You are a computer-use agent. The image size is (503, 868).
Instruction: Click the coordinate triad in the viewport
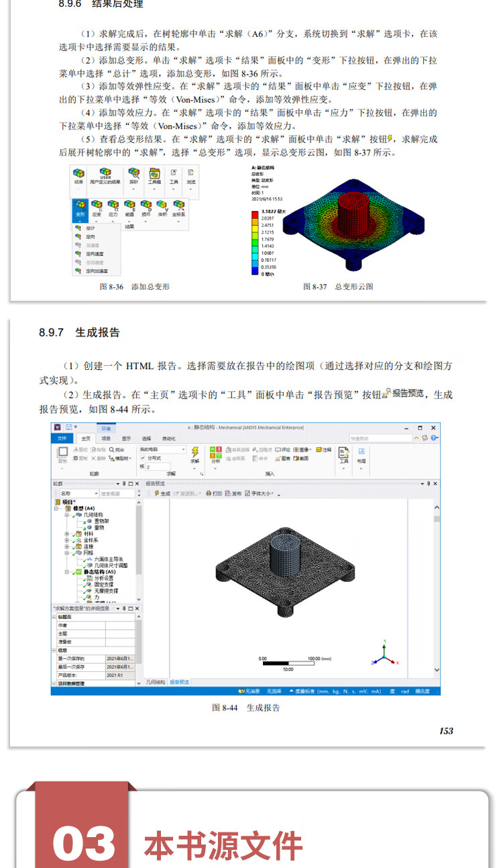pos(385,654)
